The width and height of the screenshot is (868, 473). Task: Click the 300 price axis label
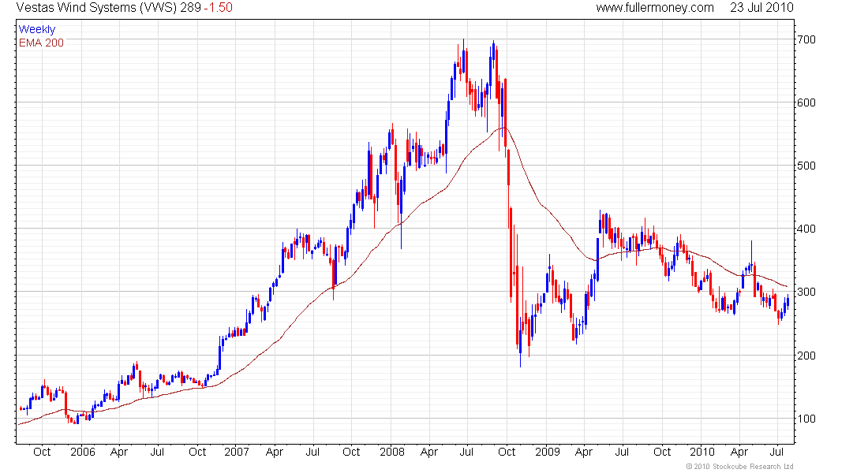[806, 292]
